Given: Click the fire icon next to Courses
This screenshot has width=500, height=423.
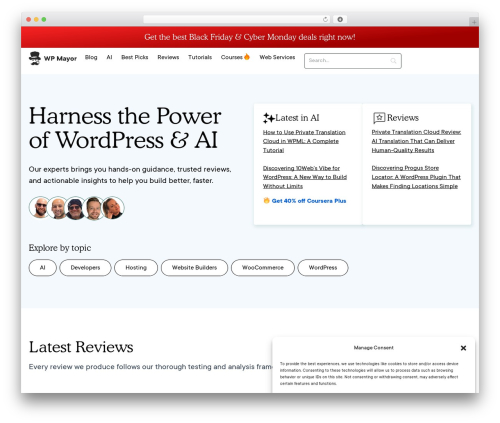Looking at the screenshot, I should [x=247, y=57].
